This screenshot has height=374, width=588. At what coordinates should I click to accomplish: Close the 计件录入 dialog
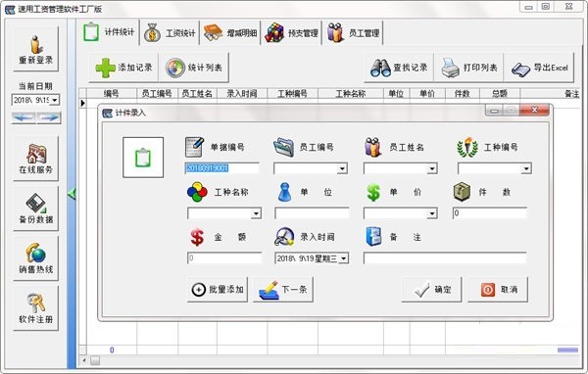[x=535, y=111]
